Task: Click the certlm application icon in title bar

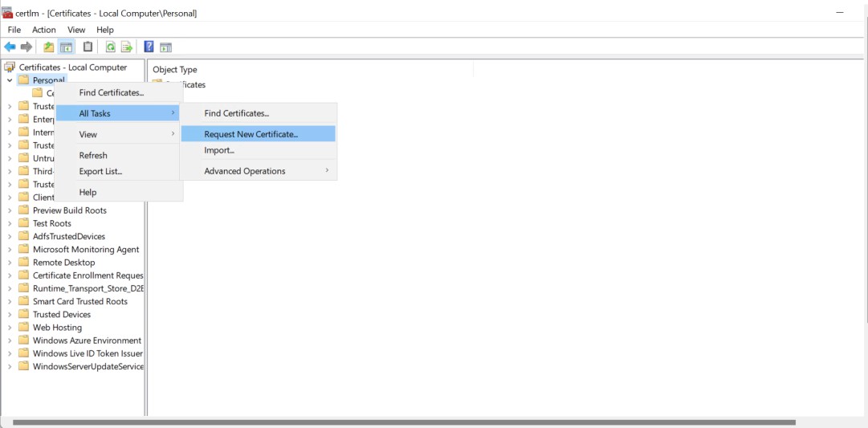Action: [x=8, y=13]
